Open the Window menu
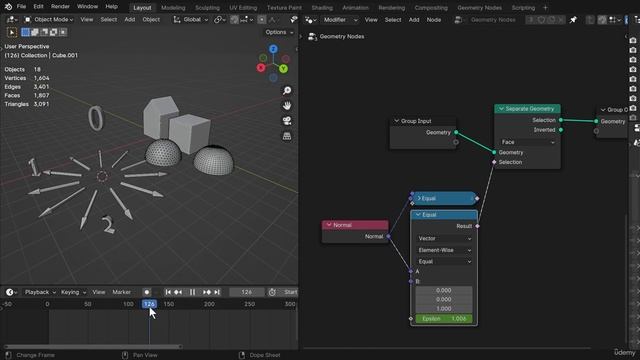 tap(87, 7)
